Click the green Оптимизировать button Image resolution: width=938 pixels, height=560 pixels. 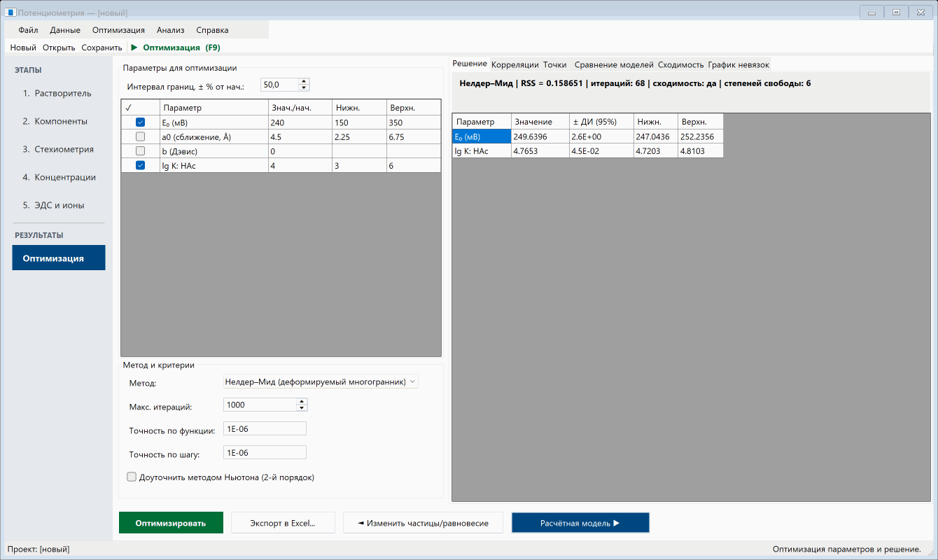pos(171,523)
